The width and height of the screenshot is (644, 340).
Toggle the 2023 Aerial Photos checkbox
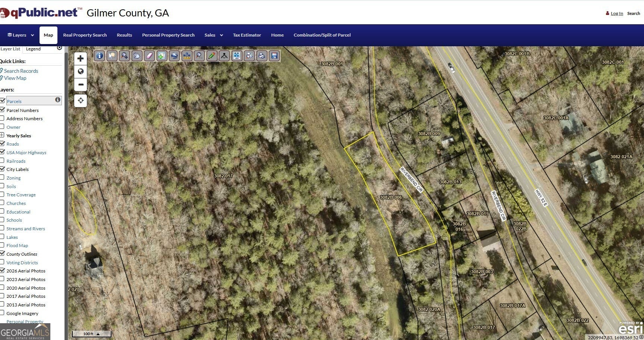tap(2, 279)
